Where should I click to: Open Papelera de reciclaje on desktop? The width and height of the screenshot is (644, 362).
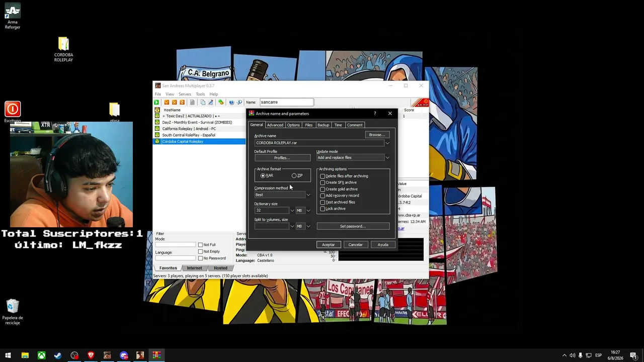click(13, 312)
